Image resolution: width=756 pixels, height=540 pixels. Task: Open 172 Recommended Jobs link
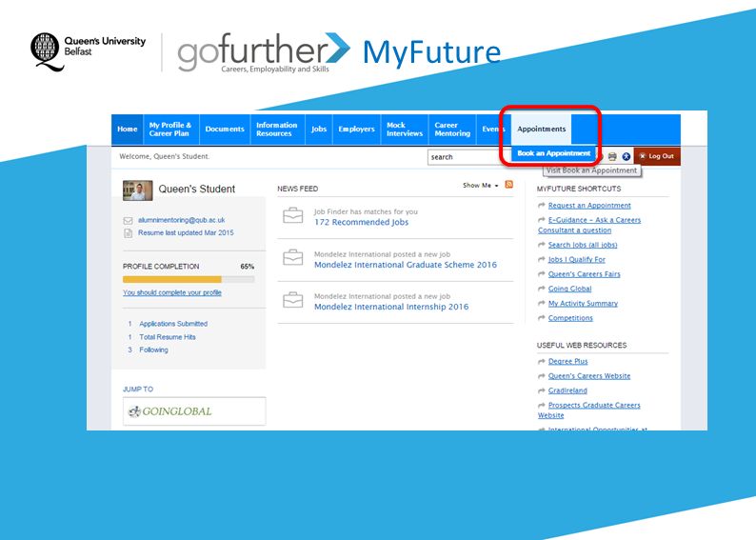[361, 222]
